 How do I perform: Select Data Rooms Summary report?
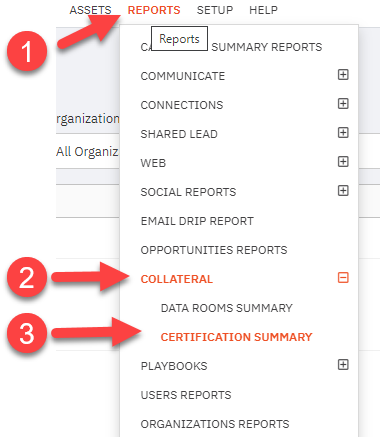[226, 308]
